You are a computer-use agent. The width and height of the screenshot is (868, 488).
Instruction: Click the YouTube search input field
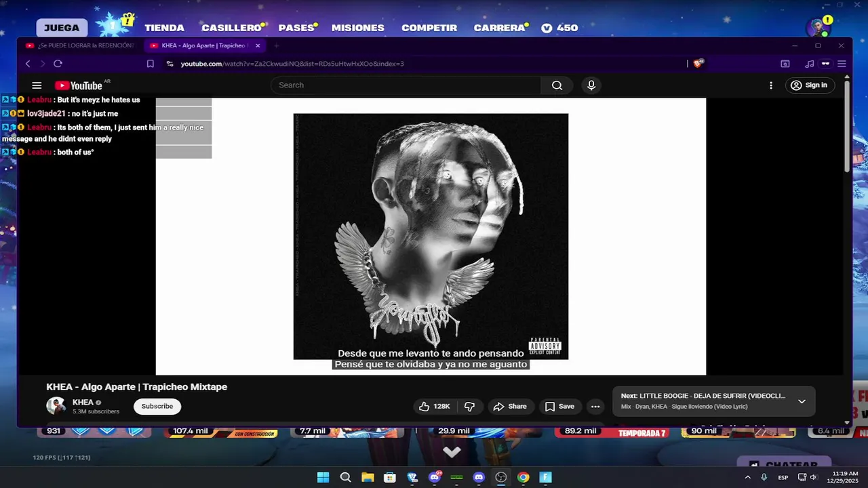(x=406, y=85)
